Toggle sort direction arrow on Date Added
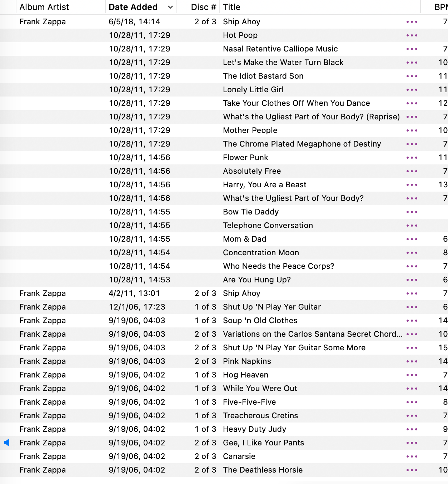This screenshot has width=448, height=484. click(170, 7)
